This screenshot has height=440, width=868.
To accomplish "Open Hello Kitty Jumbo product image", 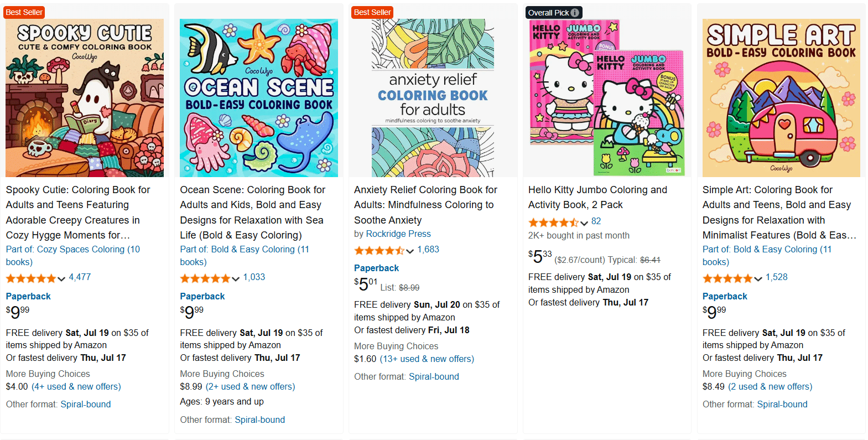I will 607,98.
